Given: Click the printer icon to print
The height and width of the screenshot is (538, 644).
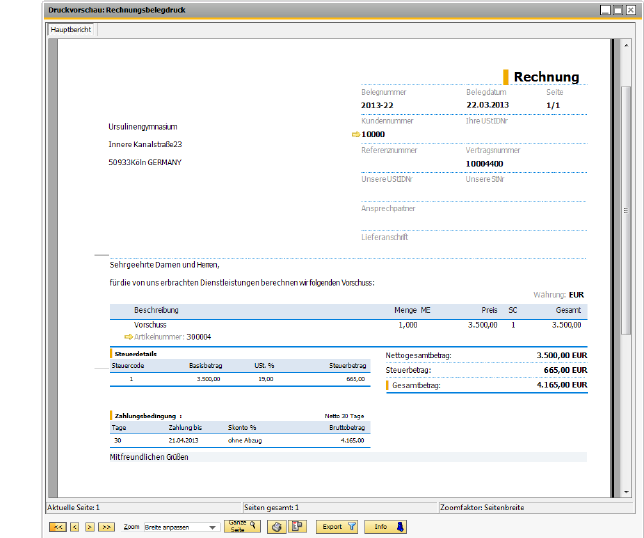Looking at the screenshot, I should [278, 526].
